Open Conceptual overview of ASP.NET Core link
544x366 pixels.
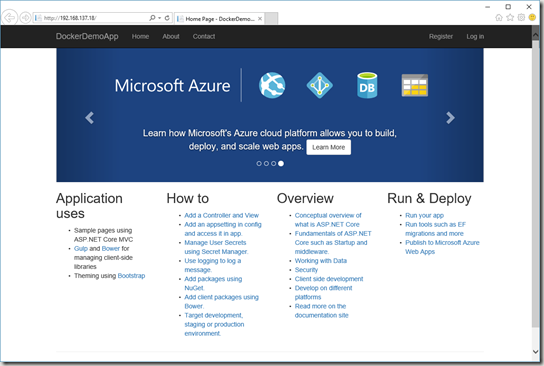[x=328, y=220]
